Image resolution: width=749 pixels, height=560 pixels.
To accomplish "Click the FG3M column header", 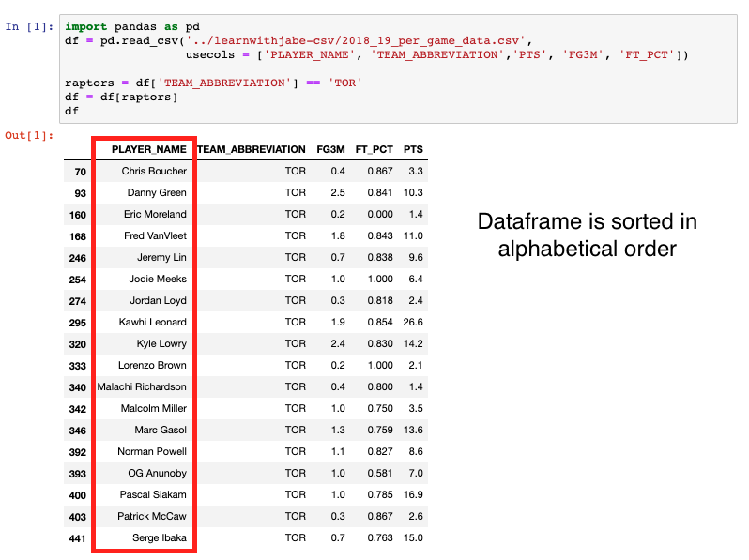I will click(x=330, y=149).
